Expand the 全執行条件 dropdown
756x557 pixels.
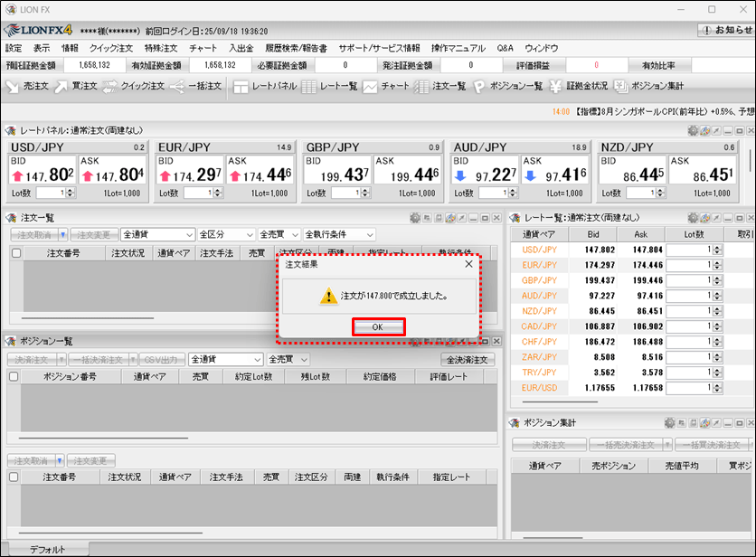coord(339,234)
